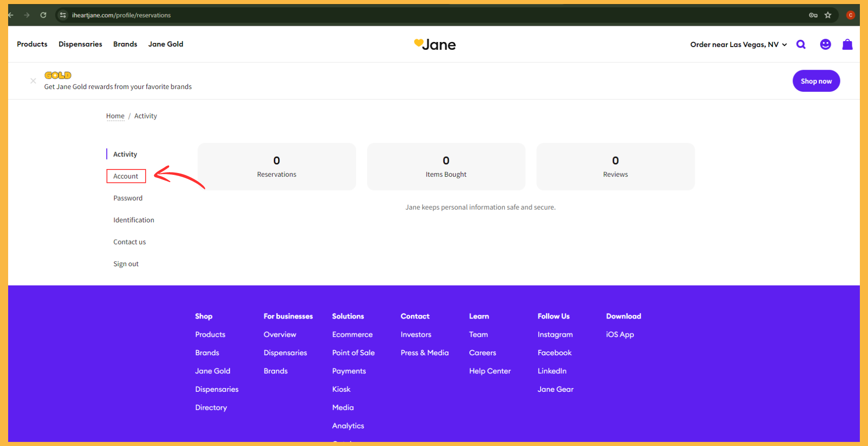Viewport: 868px width, 446px height.
Task: Click the password key icon in address bar
Action: tap(813, 15)
